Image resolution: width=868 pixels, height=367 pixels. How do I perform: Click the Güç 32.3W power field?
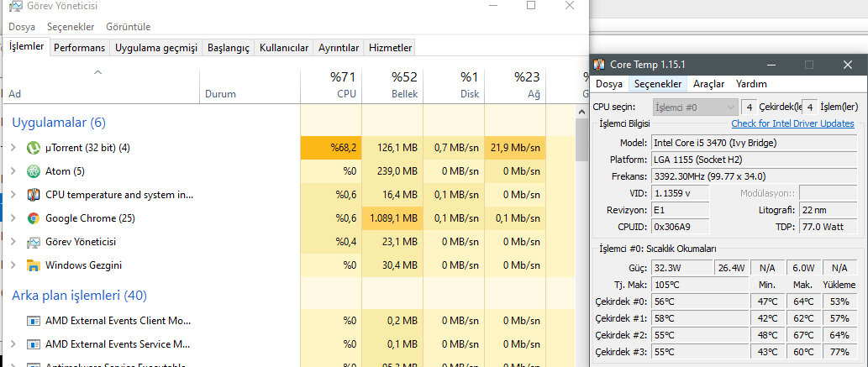[682, 268]
